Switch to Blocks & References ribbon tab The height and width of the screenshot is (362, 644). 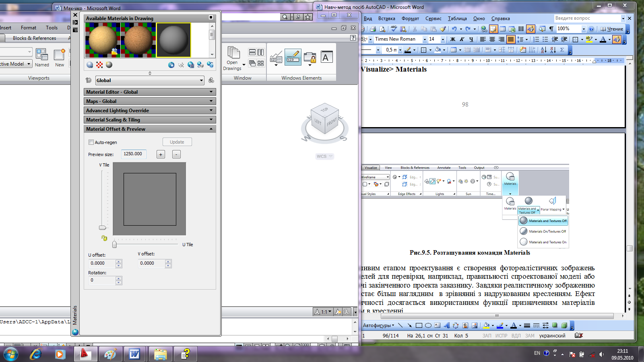pos(34,38)
